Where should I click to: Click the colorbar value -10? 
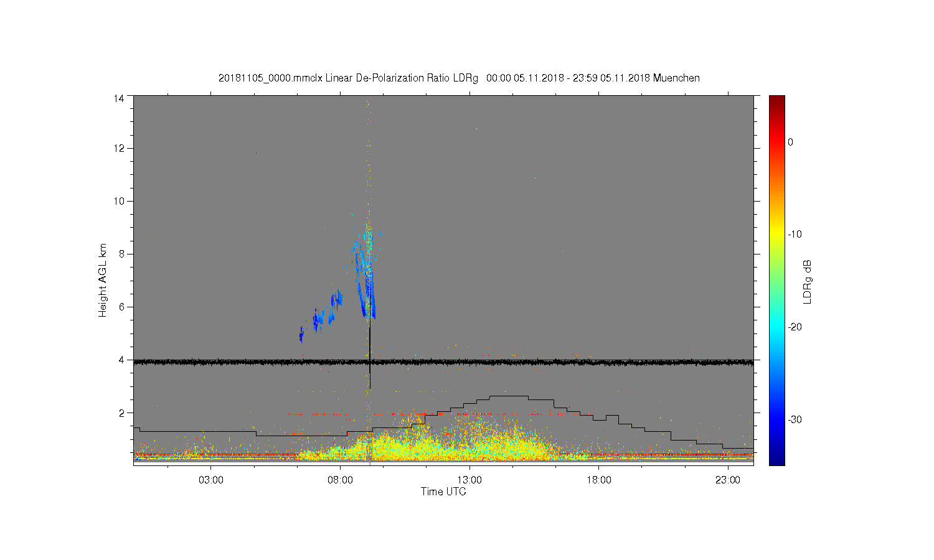coord(794,235)
